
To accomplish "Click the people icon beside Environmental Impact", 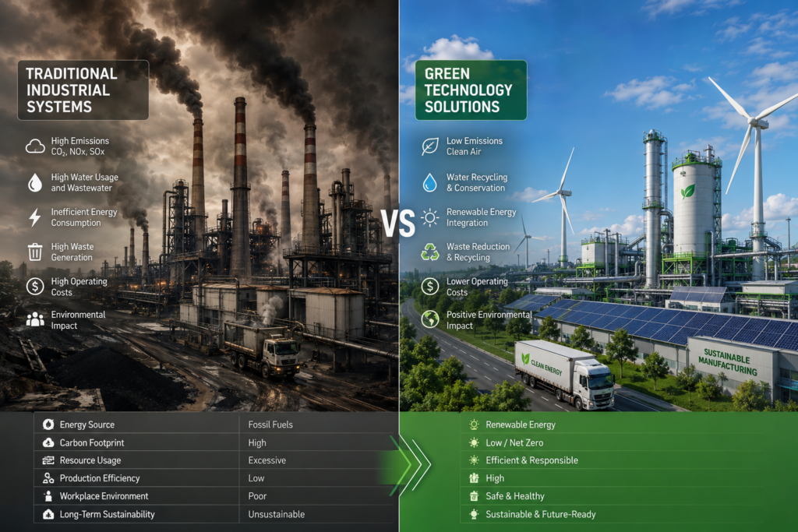I will 35,319.
